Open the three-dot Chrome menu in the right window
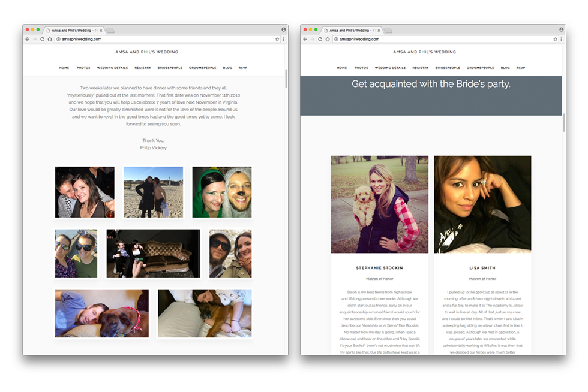The width and height of the screenshot is (588, 392). point(562,39)
